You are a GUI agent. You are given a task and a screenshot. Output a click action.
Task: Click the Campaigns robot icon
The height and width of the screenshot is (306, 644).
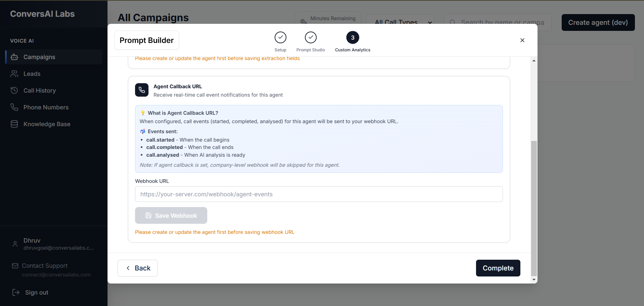tap(14, 57)
